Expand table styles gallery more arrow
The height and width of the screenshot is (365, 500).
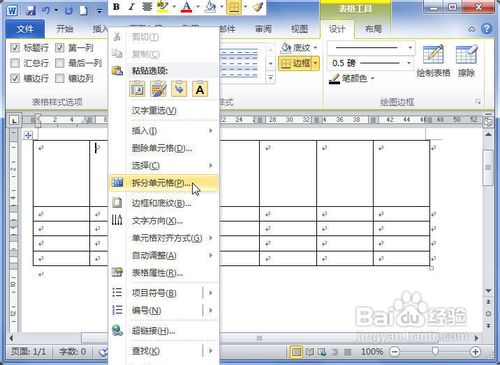[x=271, y=78]
